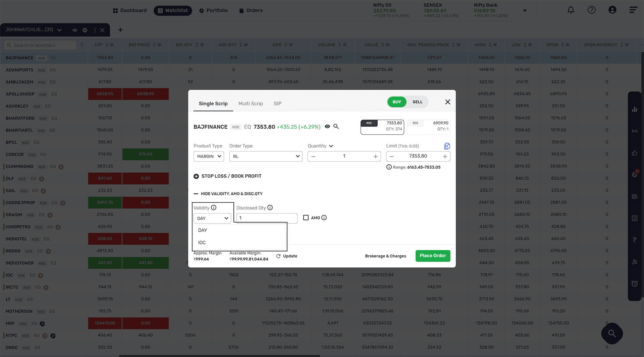Open the live broadcast icon in right sidebar
Screen dimensions: 644x357
point(634,131)
